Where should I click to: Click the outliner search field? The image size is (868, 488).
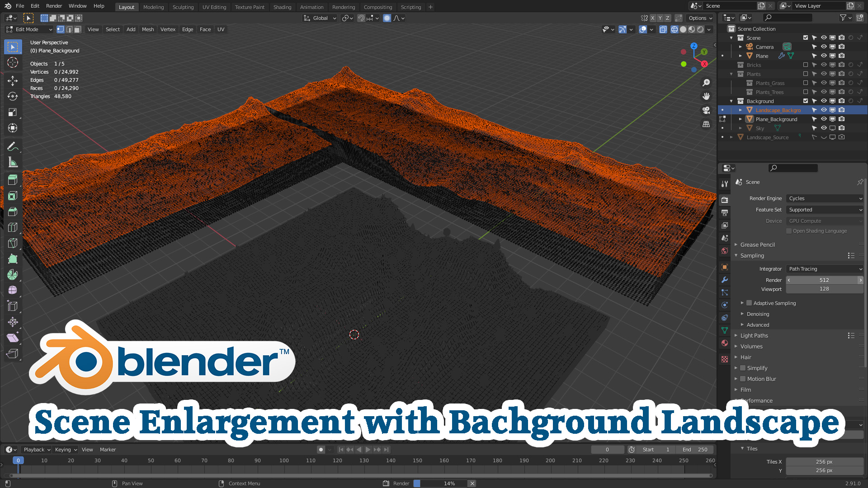788,18
